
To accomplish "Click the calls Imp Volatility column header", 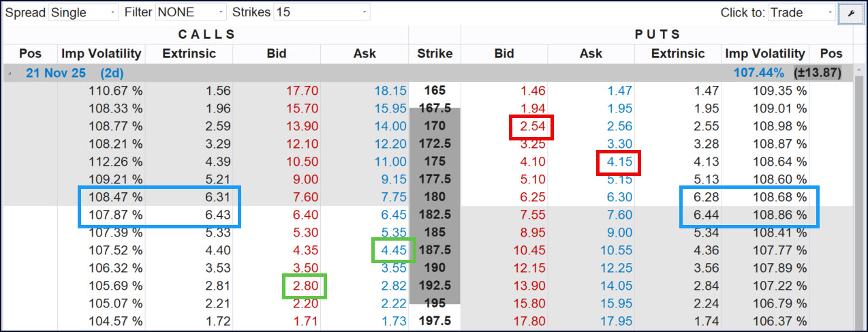I will pos(102,53).
